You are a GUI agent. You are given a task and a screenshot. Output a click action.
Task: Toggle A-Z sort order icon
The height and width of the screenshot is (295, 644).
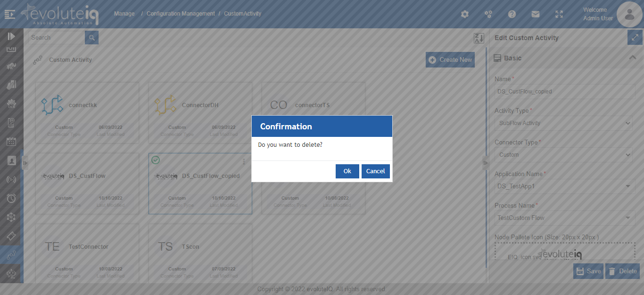click(x=479, y=38)
